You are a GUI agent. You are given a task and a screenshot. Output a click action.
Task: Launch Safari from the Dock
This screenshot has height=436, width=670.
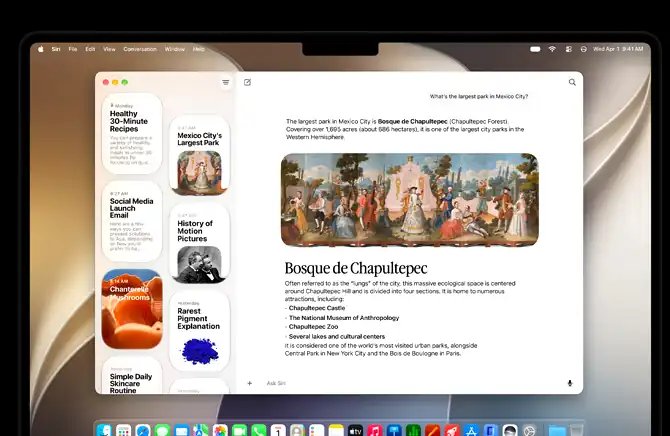tap(143, 430)
